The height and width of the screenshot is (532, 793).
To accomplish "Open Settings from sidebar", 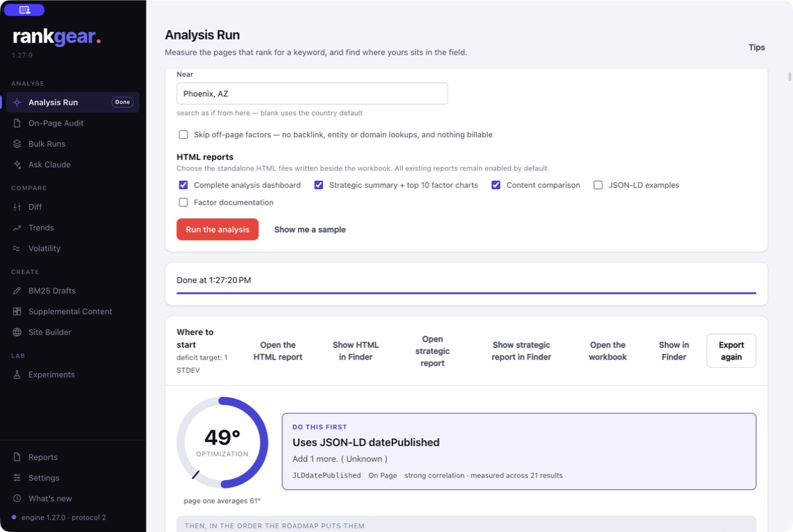I will [x=73, y=477].
